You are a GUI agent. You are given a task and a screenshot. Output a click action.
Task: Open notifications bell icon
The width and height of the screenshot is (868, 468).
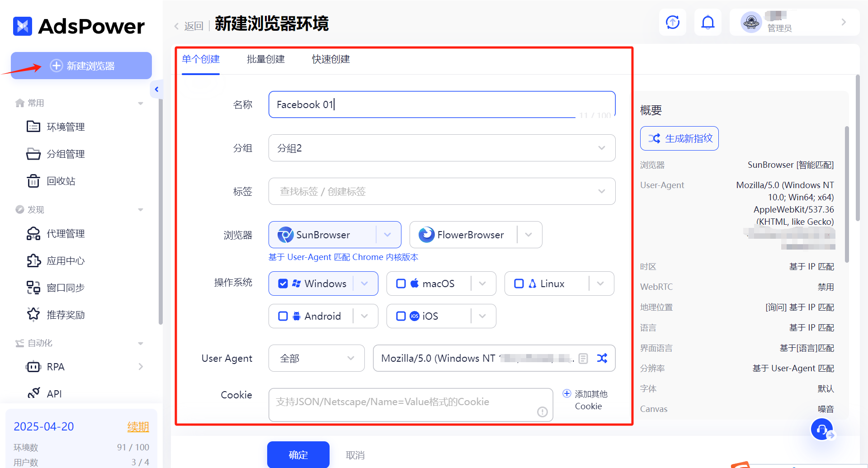point(708,22)
